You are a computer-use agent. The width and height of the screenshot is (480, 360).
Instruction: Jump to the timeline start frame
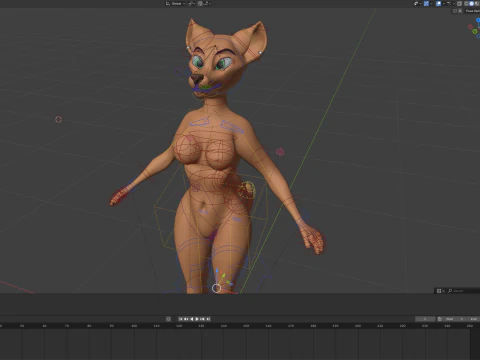click(x=181, y=319)
